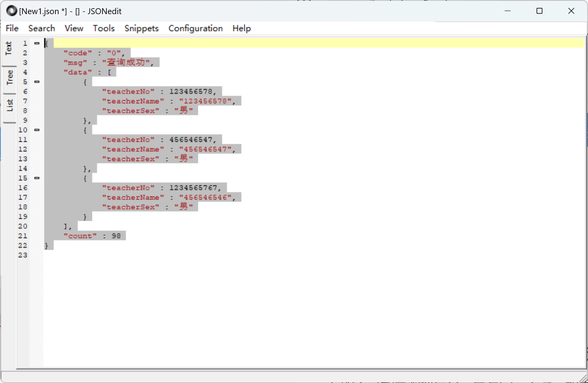This screenshot has width=588, height=383.
Task: Click "teacherName" key on line 7
Action: [x=133, y=101]
